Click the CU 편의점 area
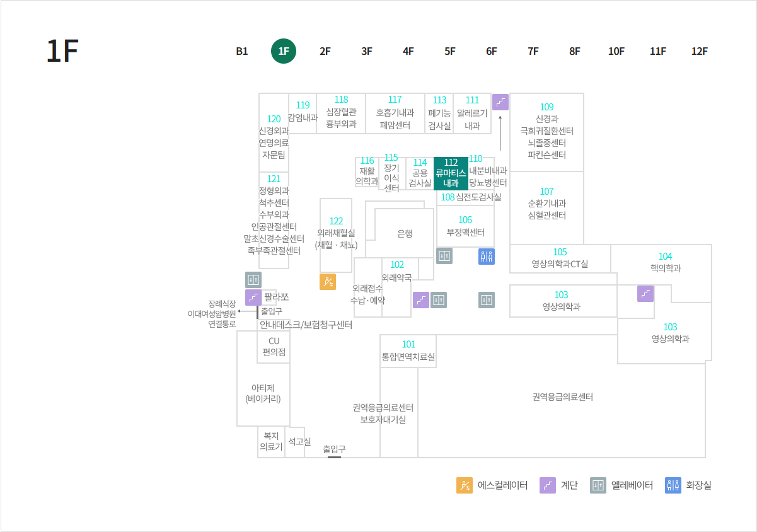 click(274, 347)
